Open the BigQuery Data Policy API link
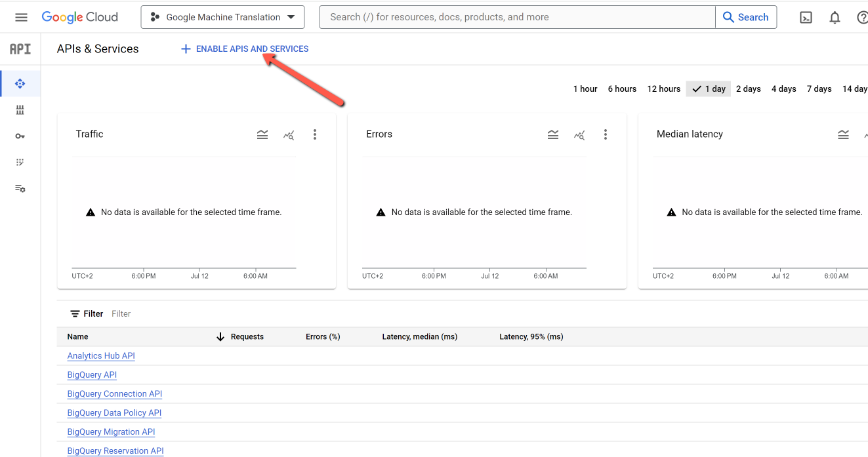Screen dimensions: 868x457 [x=114, y=413]
